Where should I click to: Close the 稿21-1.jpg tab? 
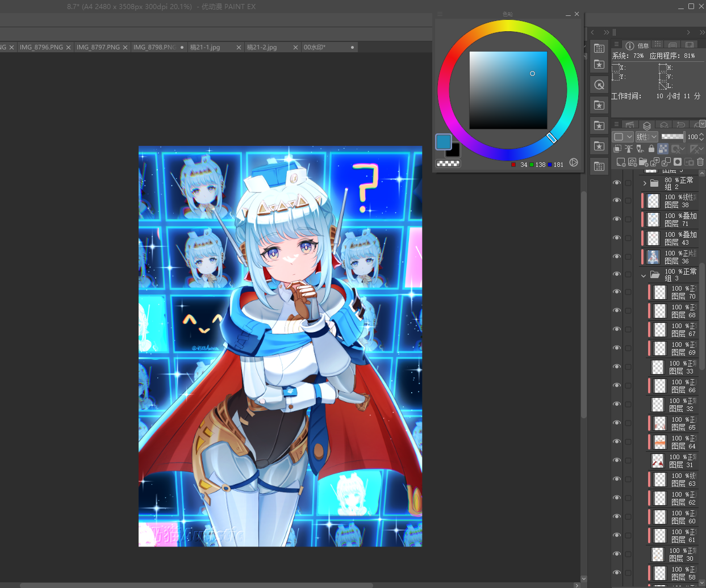click(x=239, y=48)
